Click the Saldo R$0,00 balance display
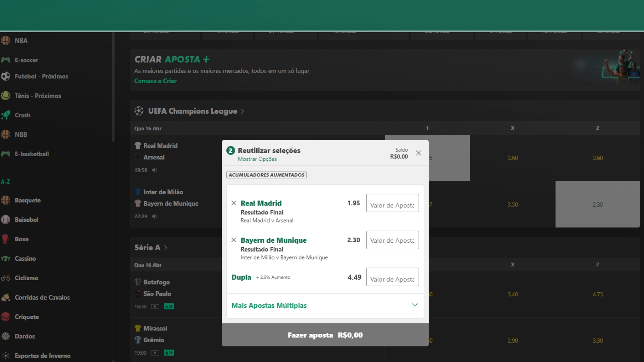Screen dimensions: 644x362 [x=399, y=153]
